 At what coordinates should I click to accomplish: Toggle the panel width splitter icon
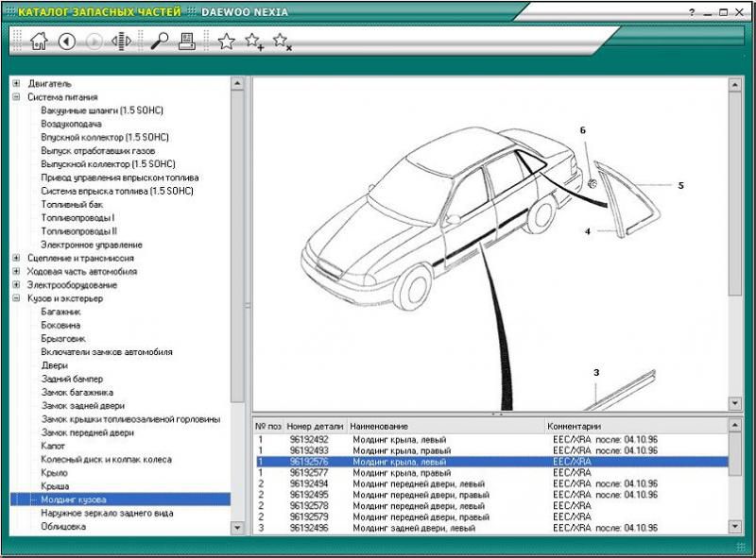click(x=121, y=41)
